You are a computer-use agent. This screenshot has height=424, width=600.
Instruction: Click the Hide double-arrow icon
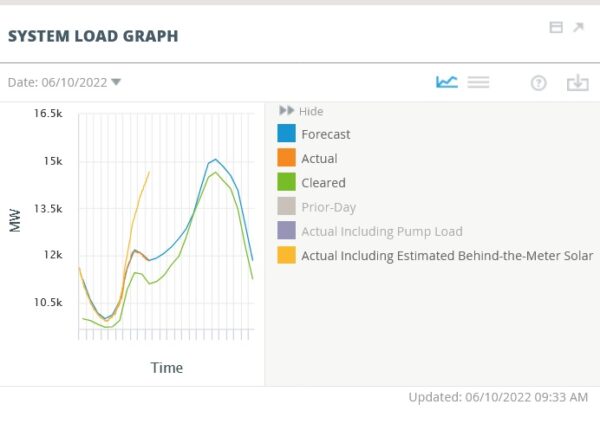point(286,111)
